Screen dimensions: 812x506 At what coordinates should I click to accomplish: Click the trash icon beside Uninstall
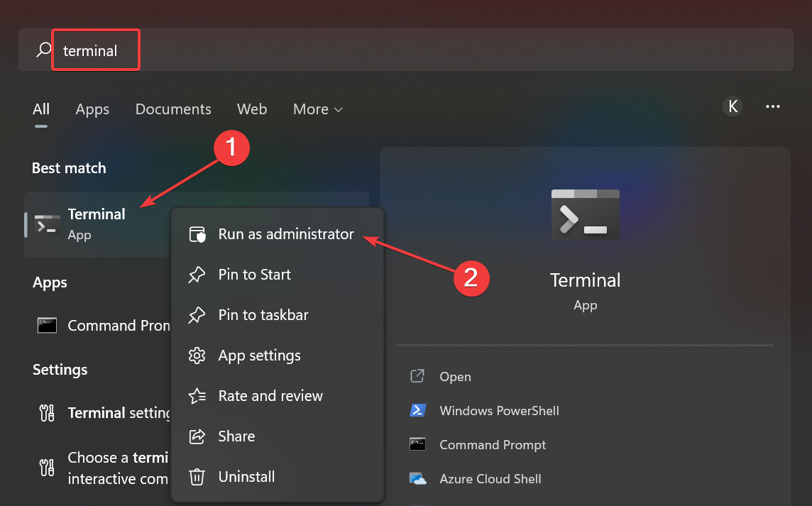[x=197, y=476]
